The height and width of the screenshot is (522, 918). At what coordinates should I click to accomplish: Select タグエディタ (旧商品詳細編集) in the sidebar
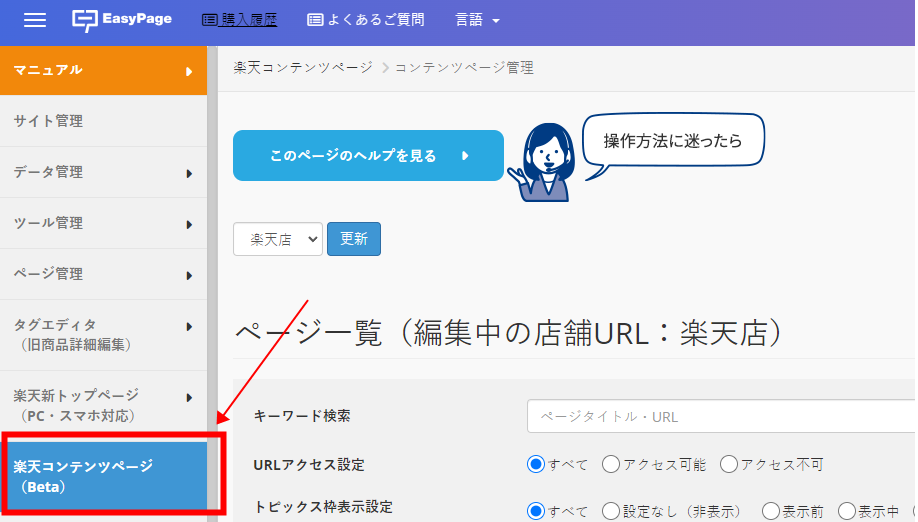104,335
